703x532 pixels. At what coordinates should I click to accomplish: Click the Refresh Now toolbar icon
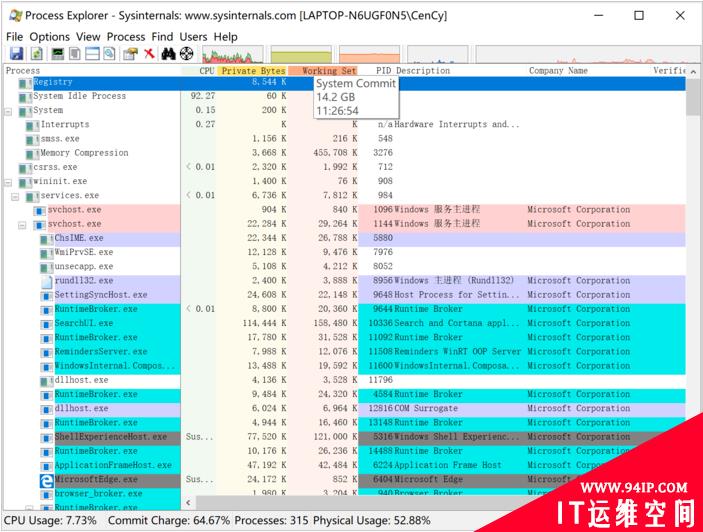[x=36, y=54]
